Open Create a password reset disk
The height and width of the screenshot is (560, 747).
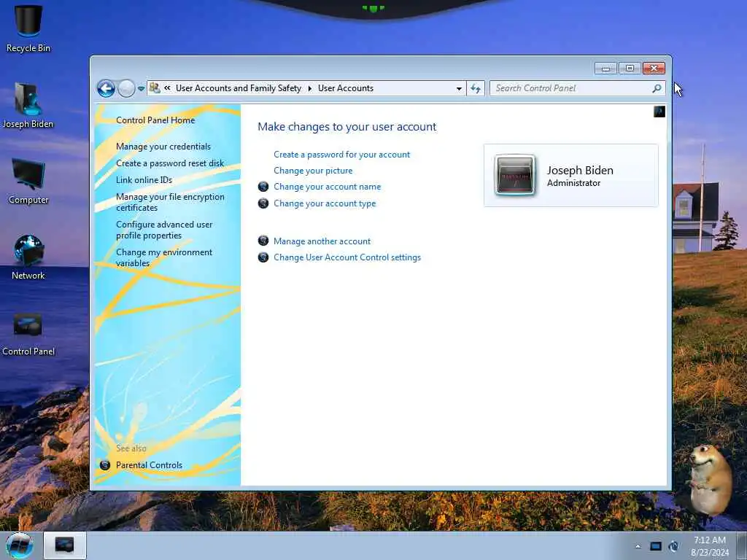coord(170,163)
